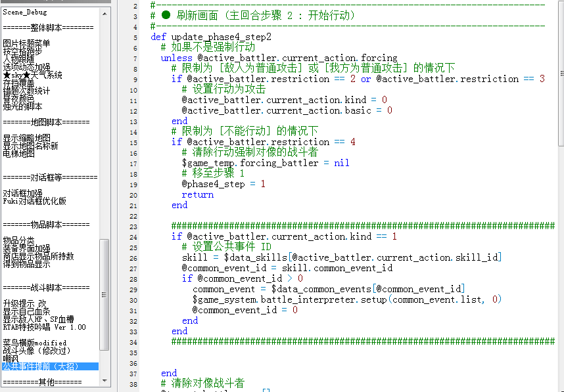564x392 pixels.
Task: Open the 图片标题菜单 script
Action: (x=26, y=44)
